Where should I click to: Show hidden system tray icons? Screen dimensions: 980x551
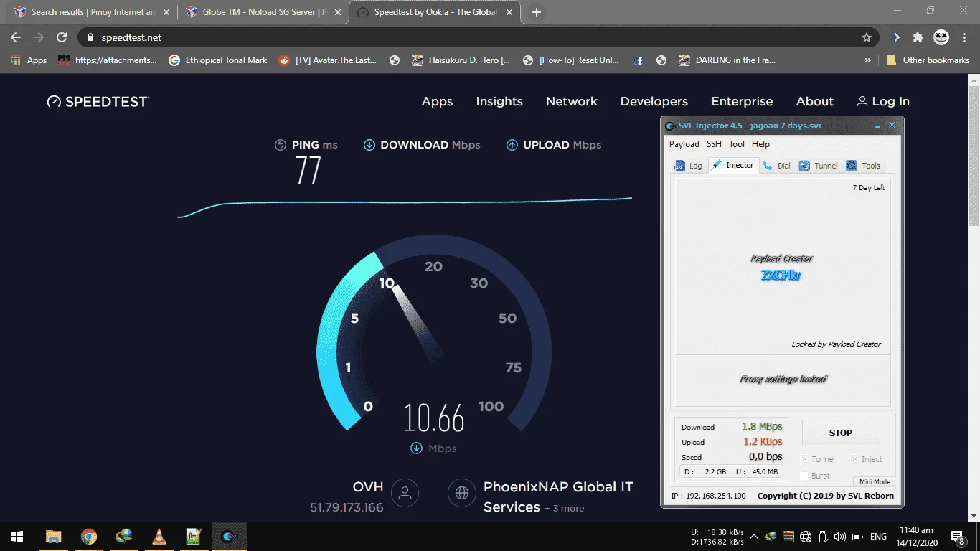754,536
